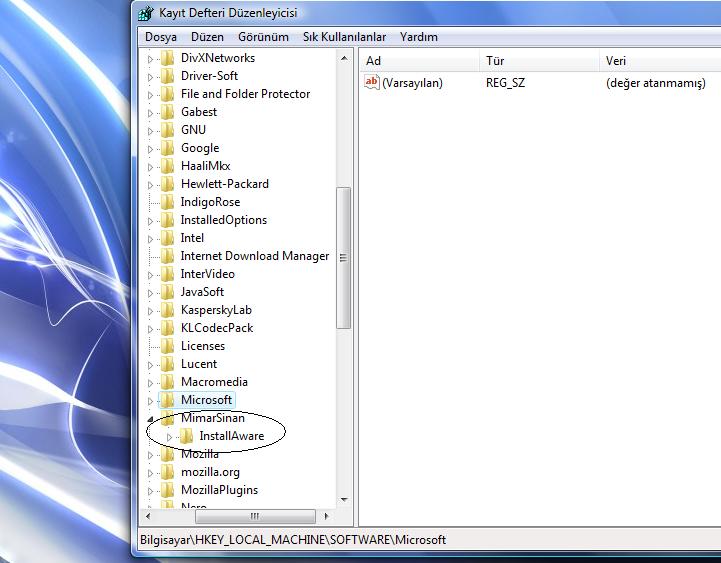This screenshot has height=563, width=721.
Task: Select the GNU folder icon
Action: [167, 130]
